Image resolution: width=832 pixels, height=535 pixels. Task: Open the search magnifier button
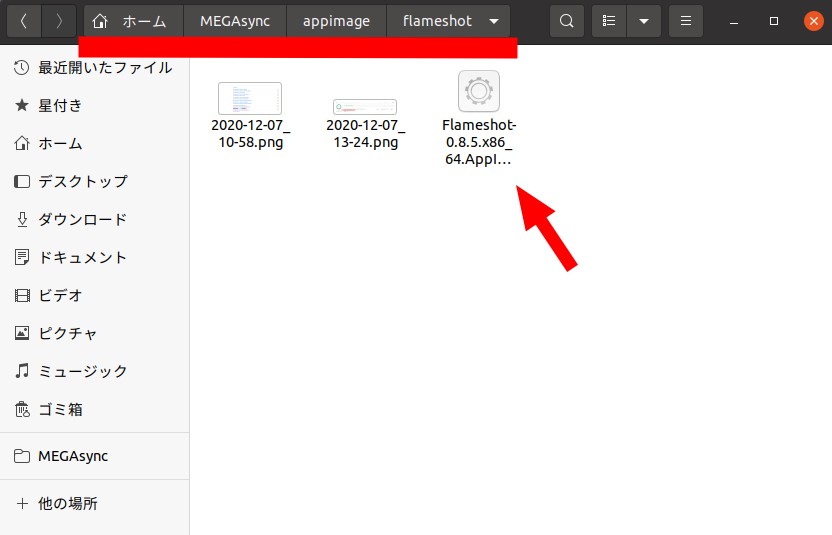[567, 21]
